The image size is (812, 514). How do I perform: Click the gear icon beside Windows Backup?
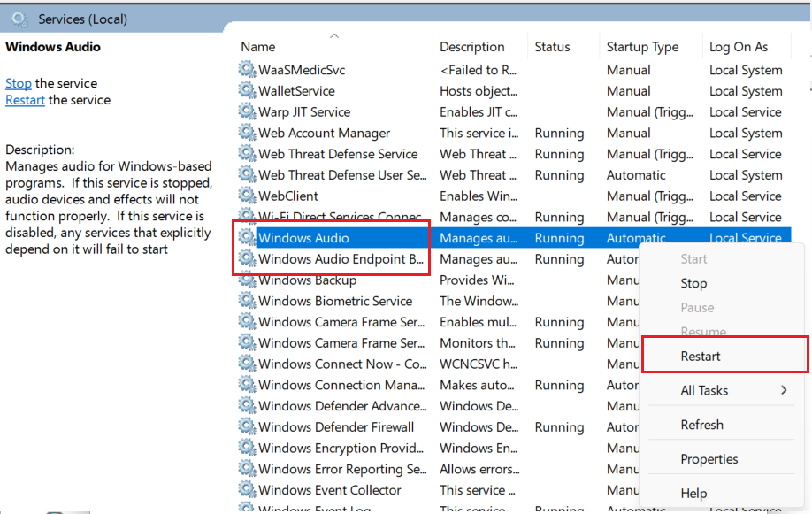tap(247, 280)
